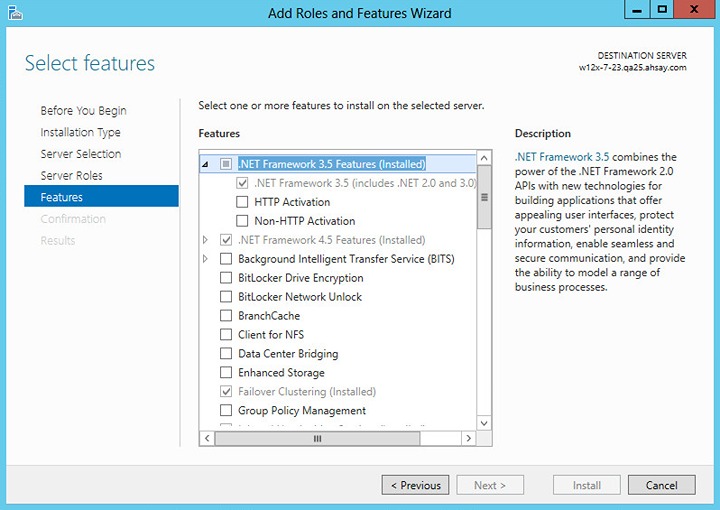The image size is (720, 510).
Task: Open the Installation Type page
Action: point(80,132)
